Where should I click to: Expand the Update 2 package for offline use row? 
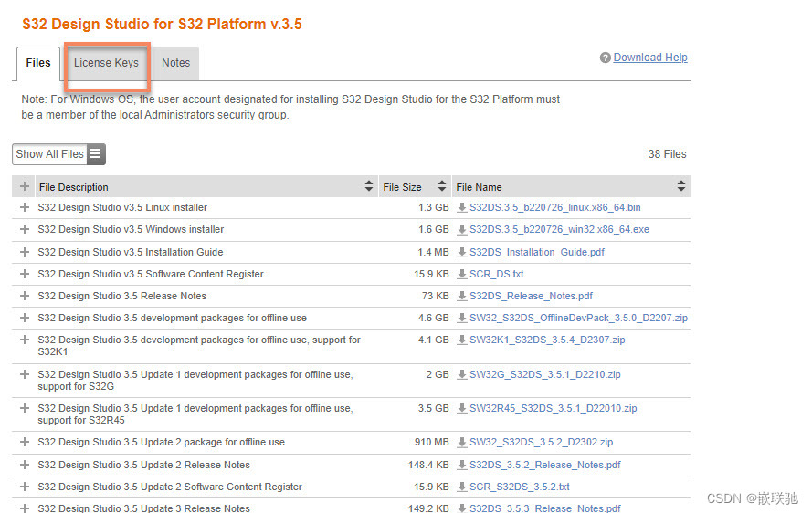(25, 442)
